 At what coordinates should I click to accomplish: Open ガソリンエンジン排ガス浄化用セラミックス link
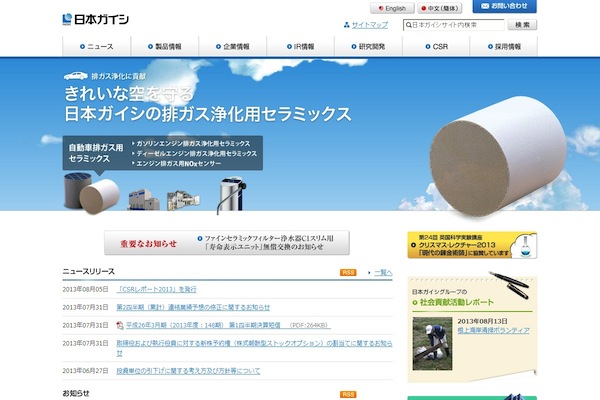click(193, 144)
